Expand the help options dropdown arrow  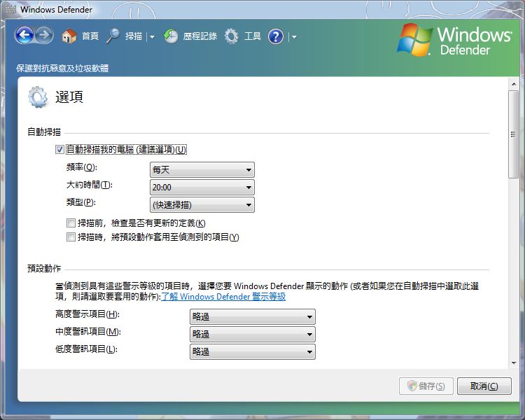tap(294, 37)
